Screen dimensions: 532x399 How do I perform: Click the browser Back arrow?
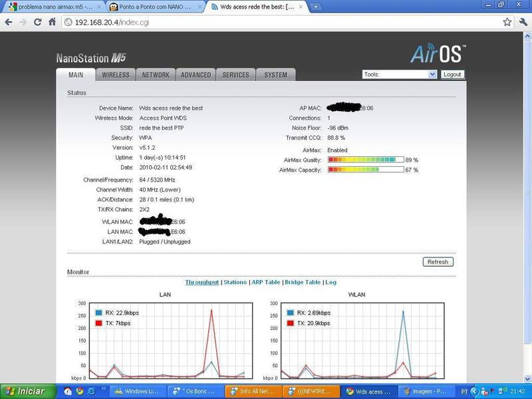coord(9,23)
